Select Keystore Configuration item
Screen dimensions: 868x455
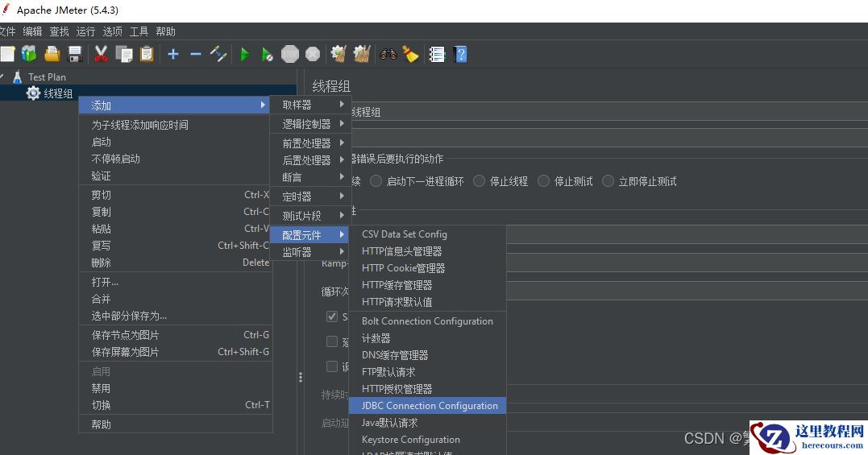point(427,440)
